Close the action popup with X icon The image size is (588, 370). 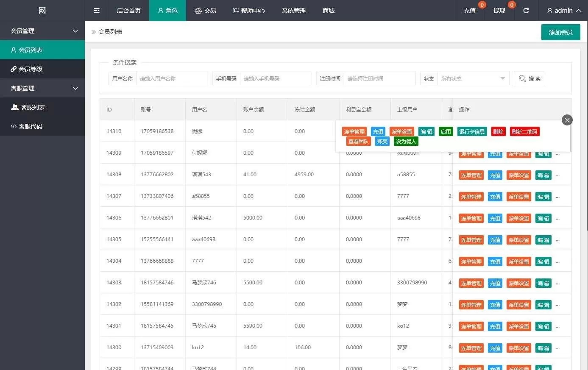pyautogui.click(x=567, y=120)
